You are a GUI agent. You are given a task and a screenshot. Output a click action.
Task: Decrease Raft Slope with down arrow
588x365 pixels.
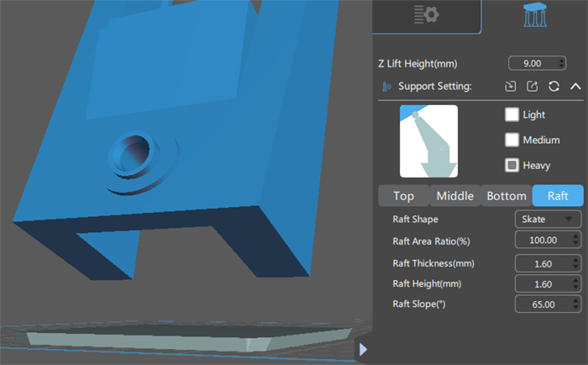tap(576, 308)
